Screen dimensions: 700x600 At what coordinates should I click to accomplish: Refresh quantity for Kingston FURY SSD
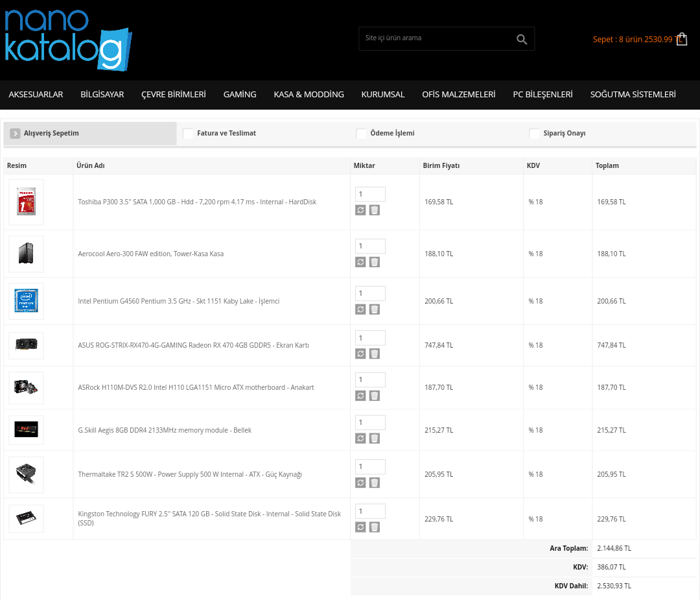(360, 527)
